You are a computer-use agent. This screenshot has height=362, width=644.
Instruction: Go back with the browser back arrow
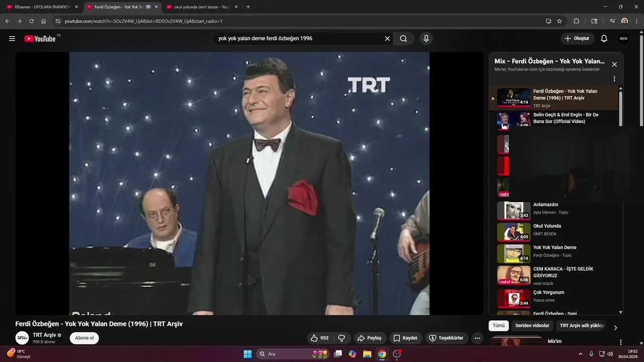8,21
